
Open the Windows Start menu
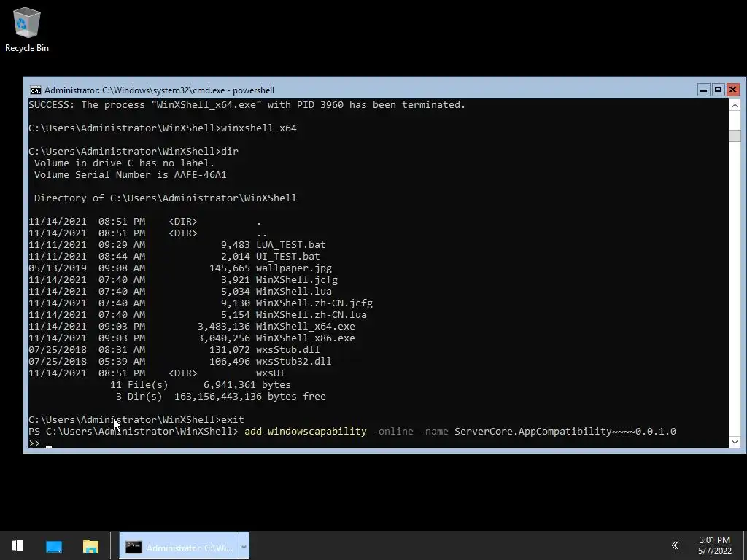coord(18,545)
